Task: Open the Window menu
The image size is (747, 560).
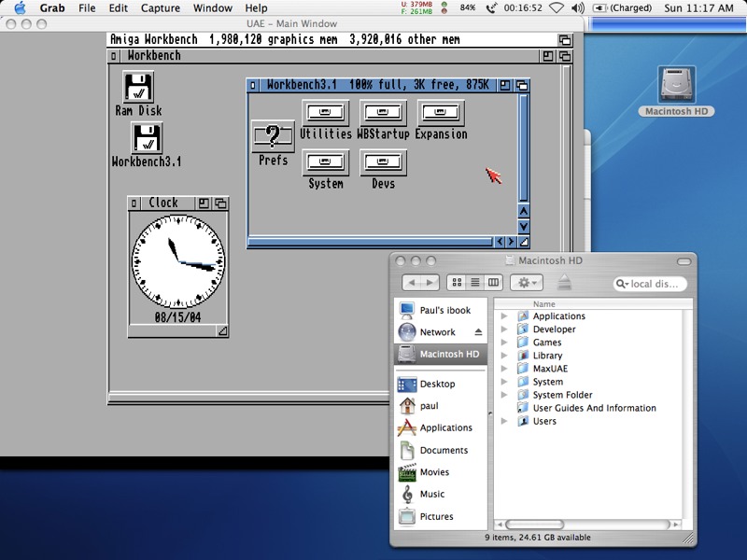Action: pyautogui.click(x=213, y=8)
